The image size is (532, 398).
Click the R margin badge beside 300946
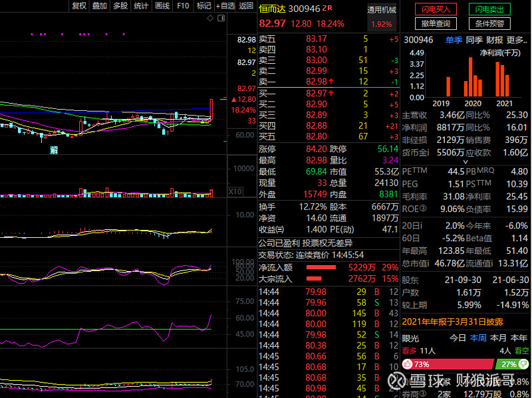(x=330, y=7)
